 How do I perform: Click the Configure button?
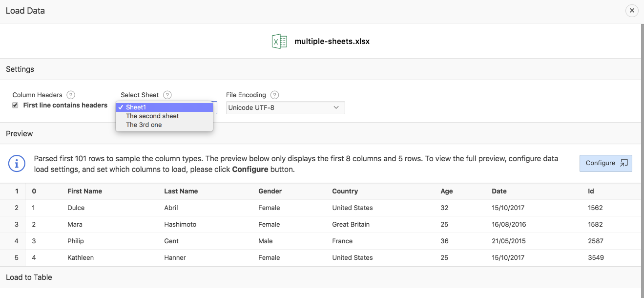point(605,163)
